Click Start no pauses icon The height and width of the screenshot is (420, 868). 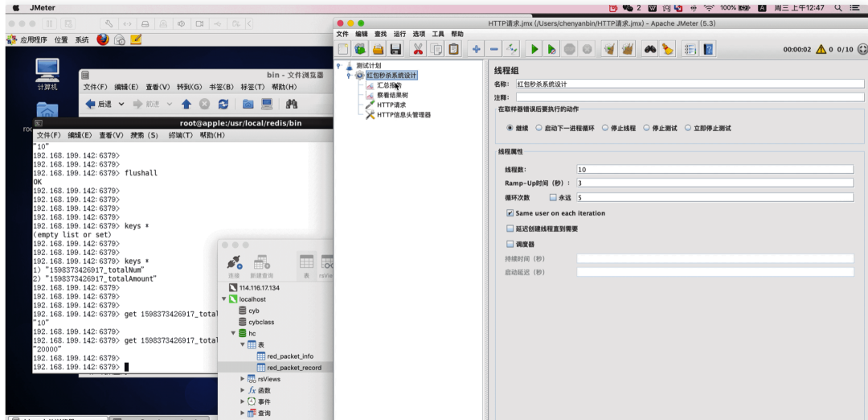(x=552, y=49)
